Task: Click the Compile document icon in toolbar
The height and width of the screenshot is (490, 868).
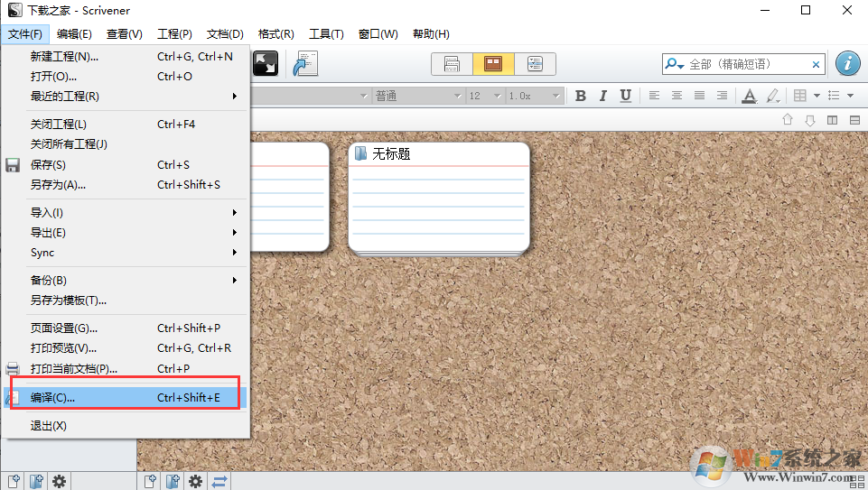Action: [x=305, y=63]
